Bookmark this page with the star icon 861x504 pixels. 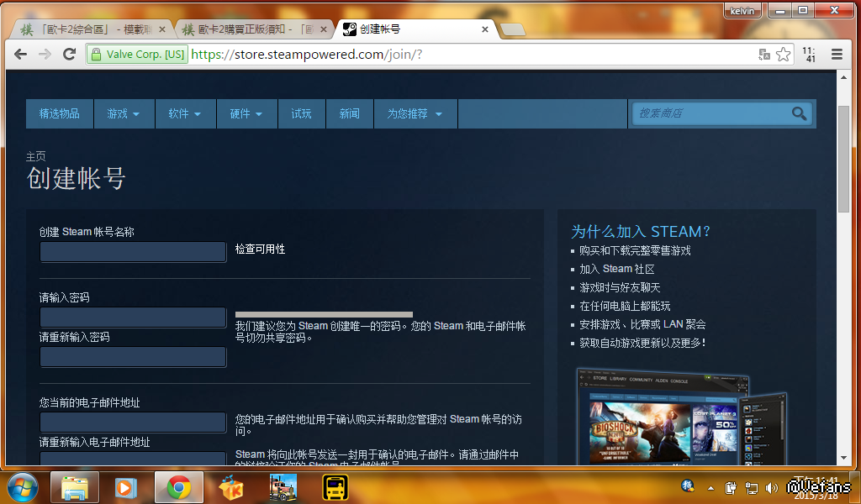pyautogui.click(x=784, y=55)
